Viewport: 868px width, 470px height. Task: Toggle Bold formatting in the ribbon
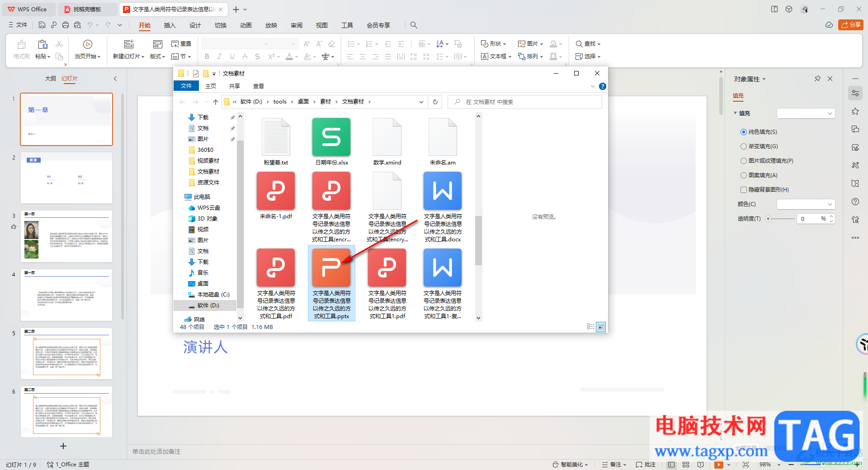[x=207, y=56]
